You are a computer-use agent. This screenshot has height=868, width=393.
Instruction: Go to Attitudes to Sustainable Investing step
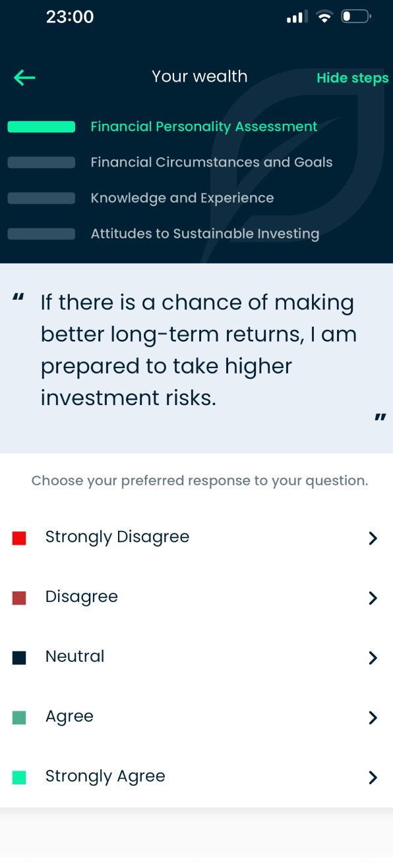coord(205,233)
